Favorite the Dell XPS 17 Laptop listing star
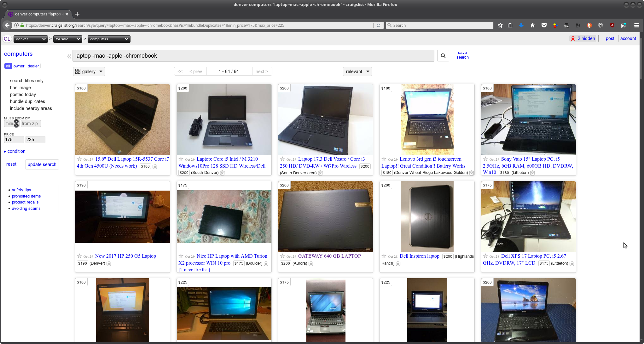Screen dimensions: 644x344 pos(485,256)
